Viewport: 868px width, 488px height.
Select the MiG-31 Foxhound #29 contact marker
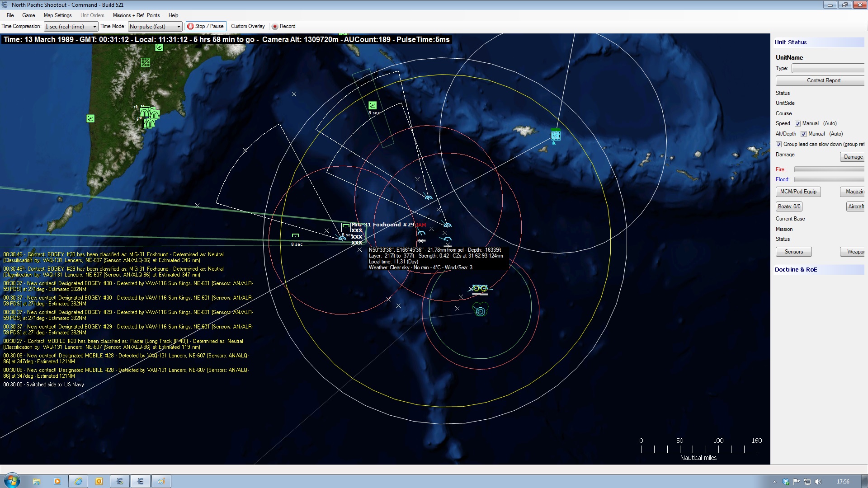coord(346,227)
